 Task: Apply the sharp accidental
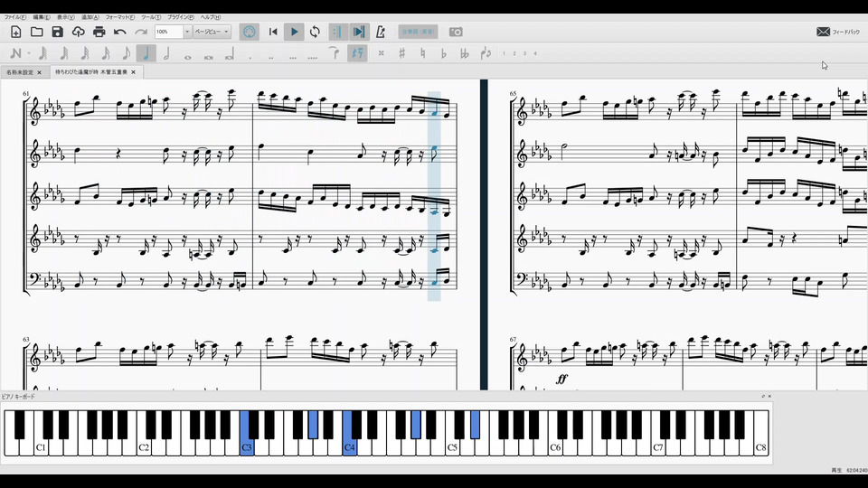click(x=401, y=53)
